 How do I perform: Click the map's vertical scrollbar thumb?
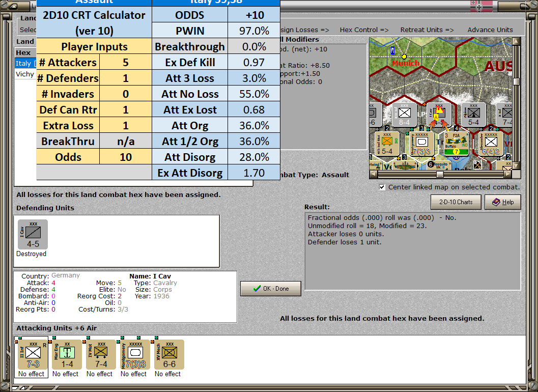click(x=516, y=81)
